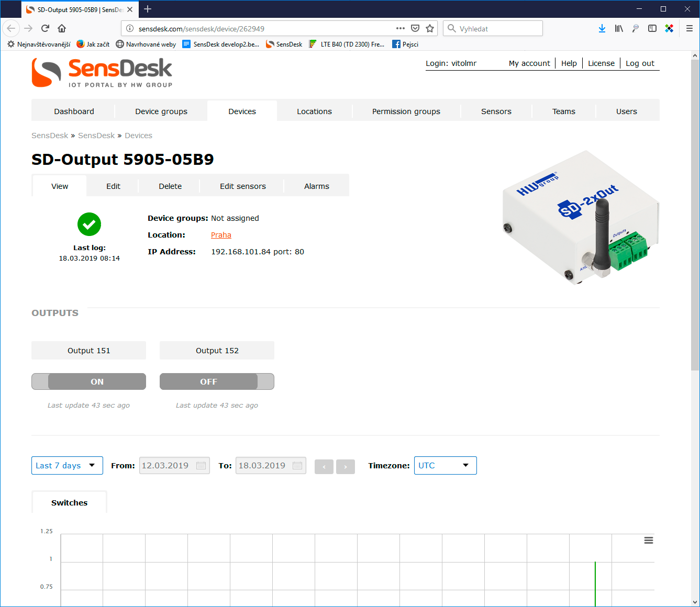Open the chart hamburger menu icon
This screenshot has height=607, width=700.
(x=649, y=541)
